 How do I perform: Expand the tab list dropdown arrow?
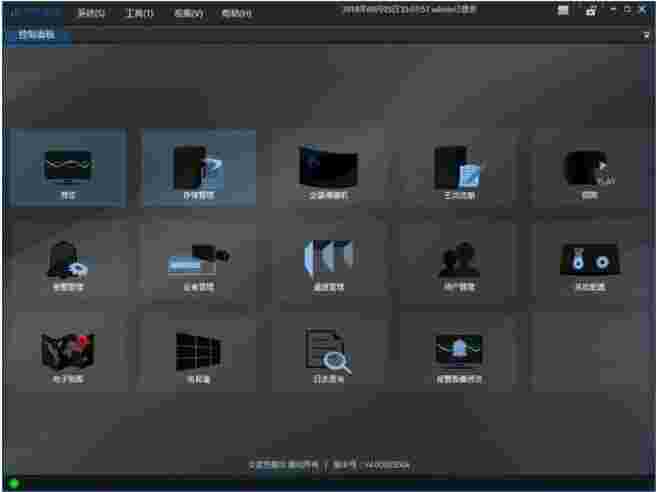pos(646,36)
